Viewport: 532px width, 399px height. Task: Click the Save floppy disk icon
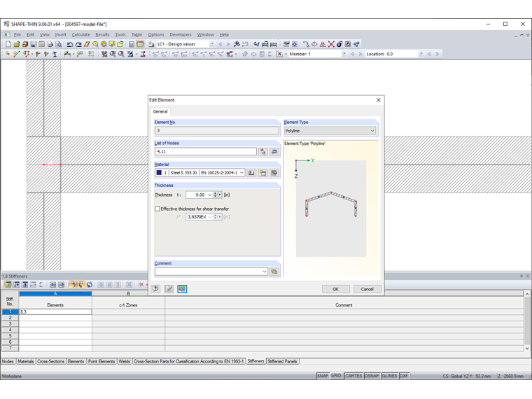[x=34, y=44]
